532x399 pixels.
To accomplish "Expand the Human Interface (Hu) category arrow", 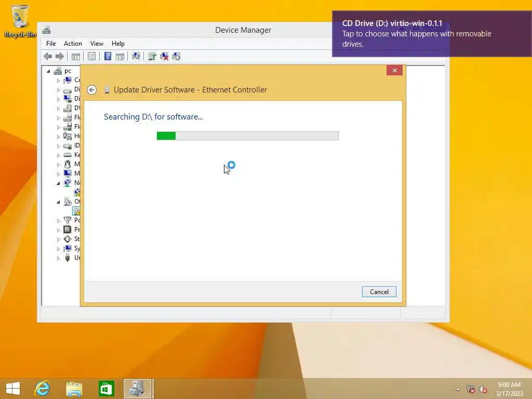I will point(58,137).
